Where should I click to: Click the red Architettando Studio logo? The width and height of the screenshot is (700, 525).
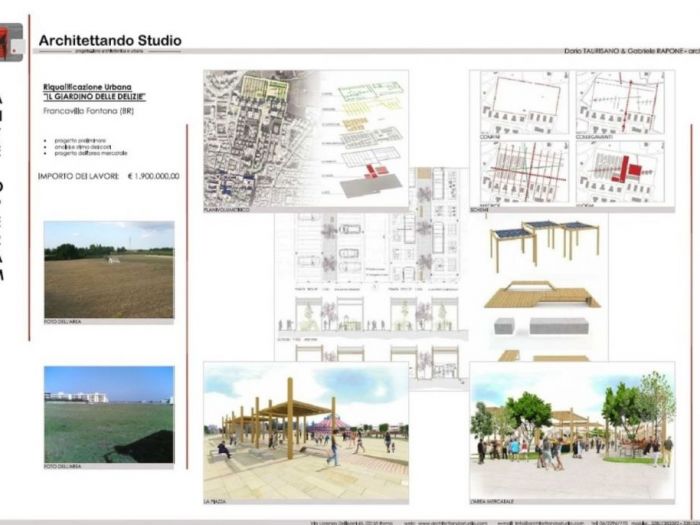[11, 42]
